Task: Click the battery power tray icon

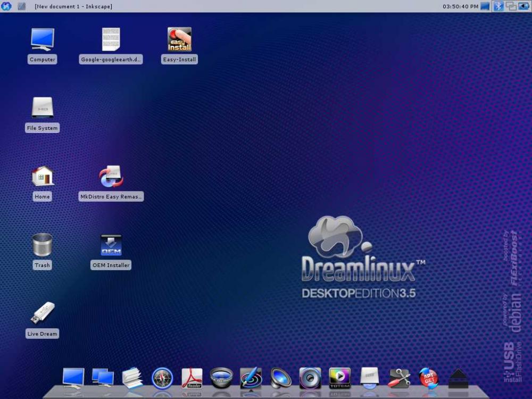Action: pos(524,6)
